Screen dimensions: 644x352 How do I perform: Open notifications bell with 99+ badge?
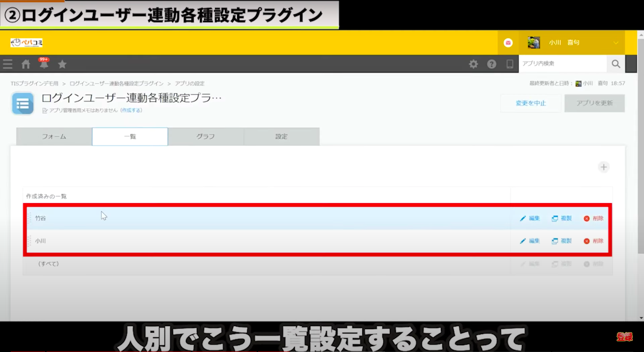44,64
